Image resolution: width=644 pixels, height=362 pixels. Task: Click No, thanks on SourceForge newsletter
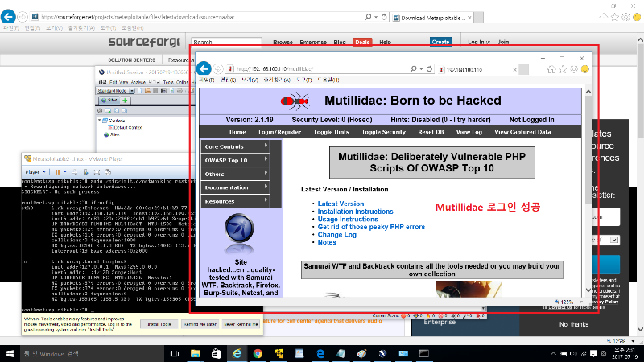coord(574,324)
